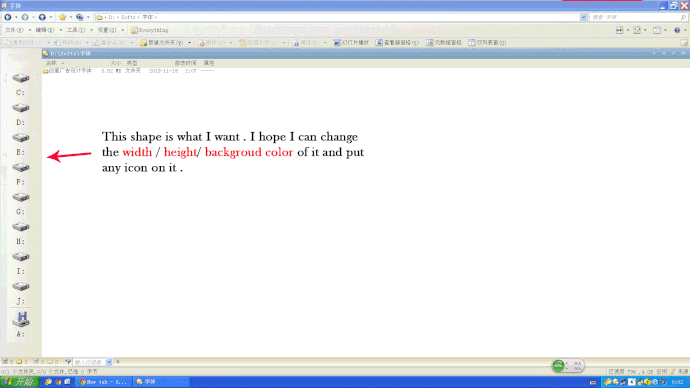Click the 压缩文件 (compress) toolbar button

pyautogui.click(x=258, y=43)
